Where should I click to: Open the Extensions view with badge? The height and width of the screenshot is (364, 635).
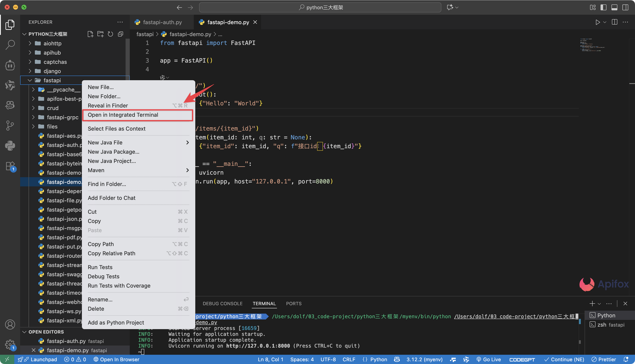coord(10,166)
